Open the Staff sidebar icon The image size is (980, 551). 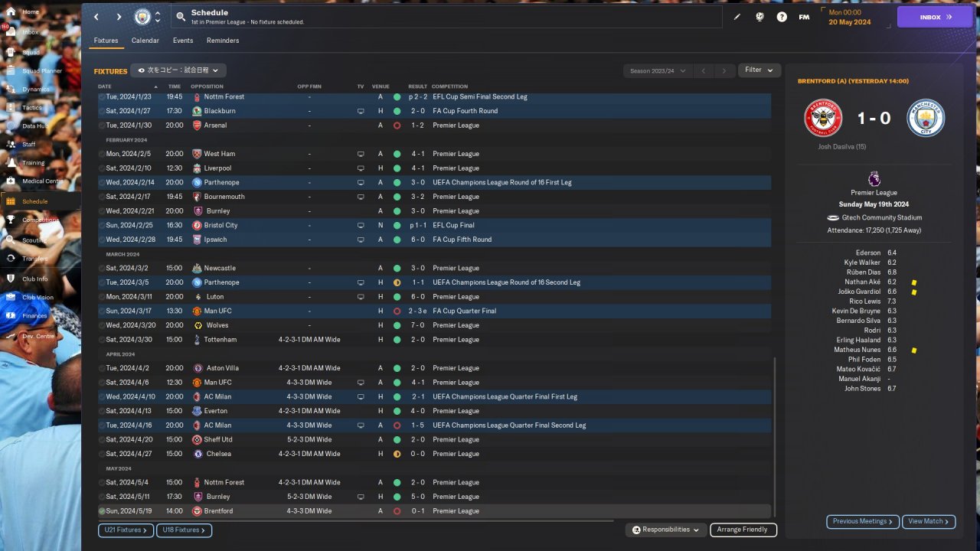(11, 144)
